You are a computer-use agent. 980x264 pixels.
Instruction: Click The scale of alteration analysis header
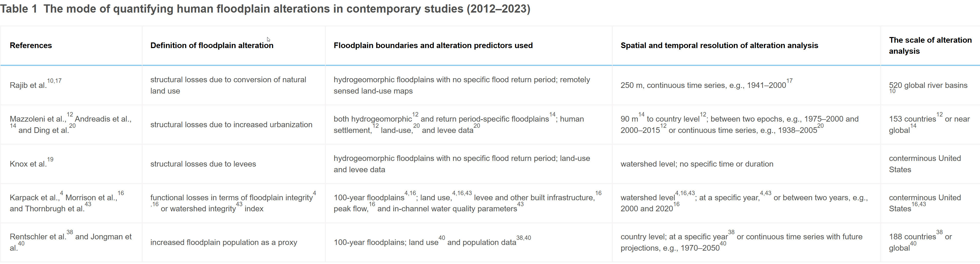click(930, 45)
